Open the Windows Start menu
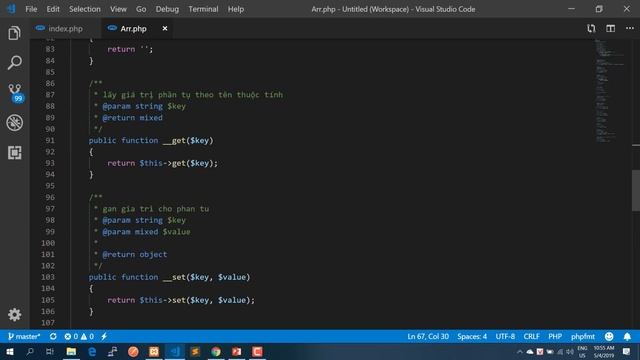Screen dimensions: 640x360 10,351
